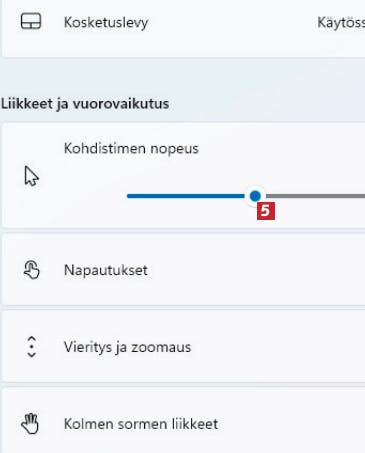Click the tapping finger icon next to Napautukset

(x=32, y=270)
